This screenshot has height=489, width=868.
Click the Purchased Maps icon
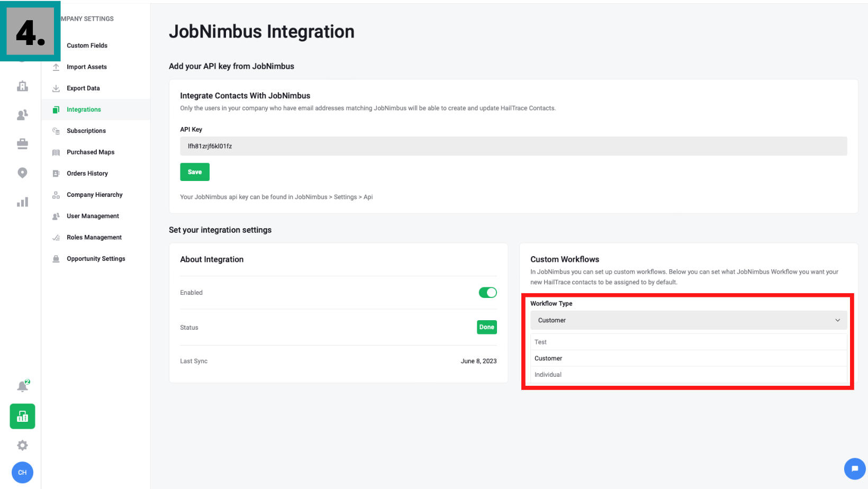coord(56,152)
